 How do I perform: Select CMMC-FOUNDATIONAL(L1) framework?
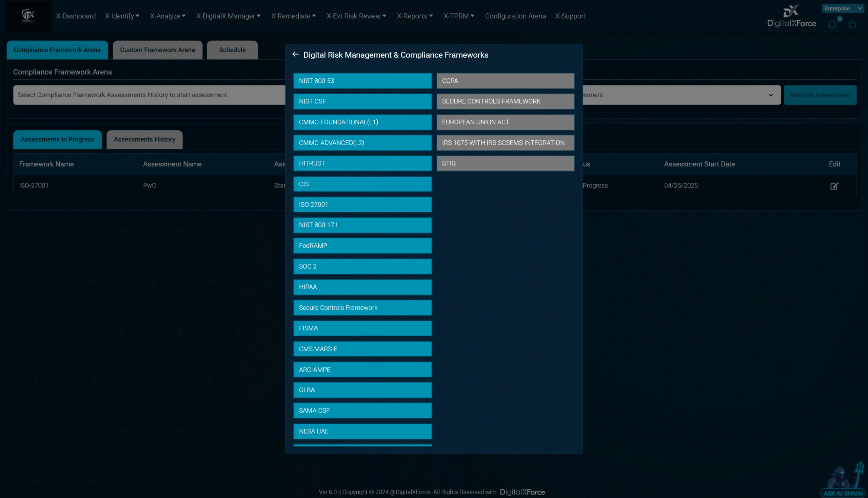pyautogui.click(x=362, y=122)
